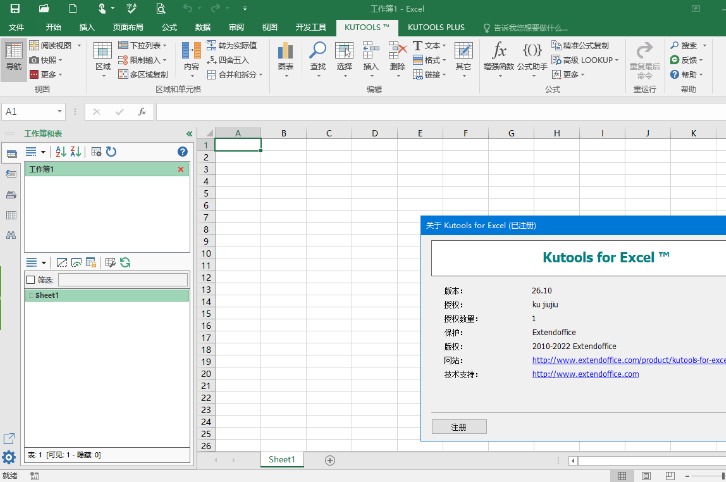726x482 pixels.
Task: Enable the 筛选 filter checkbox
Action: 30,280
